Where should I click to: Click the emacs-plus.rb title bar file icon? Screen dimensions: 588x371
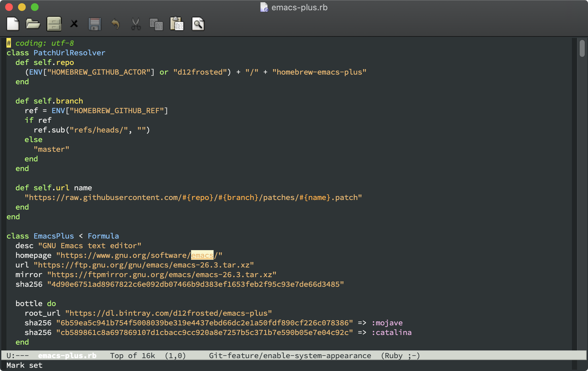[264, 7]
